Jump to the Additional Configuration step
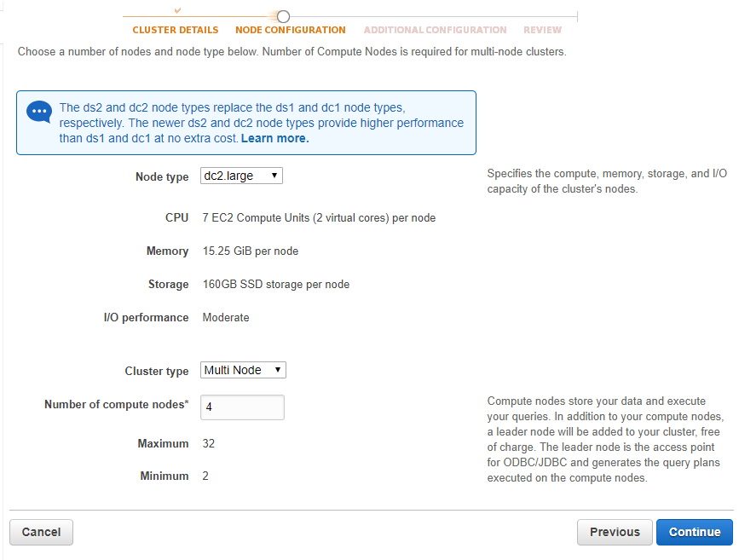The height and width of the screenshot is (560, 739). point(435,30)
